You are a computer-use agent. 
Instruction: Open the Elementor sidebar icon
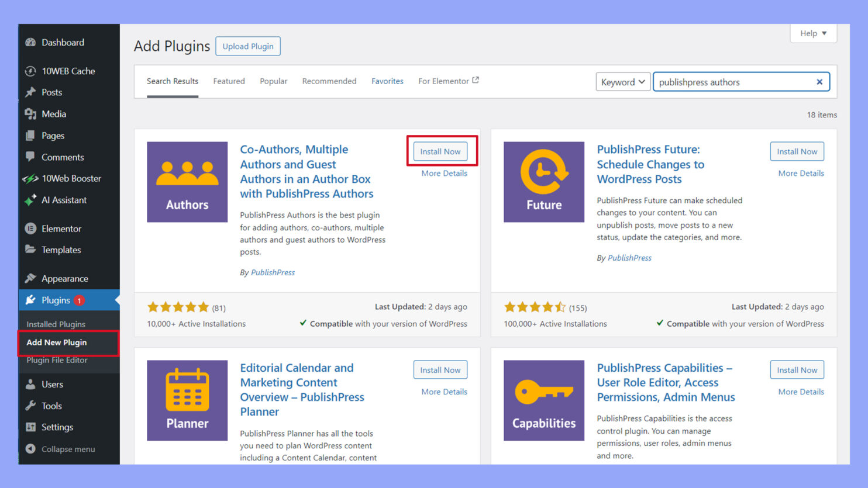pos(30,229)
